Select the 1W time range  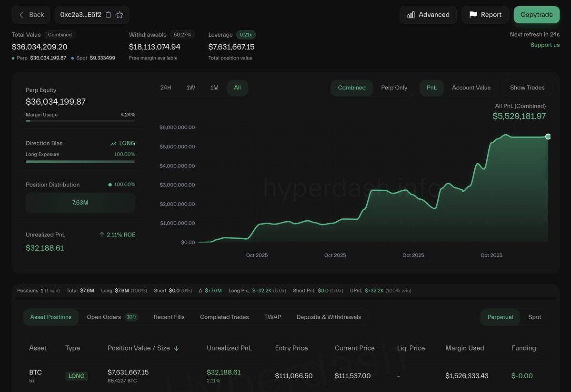(x=190, y=88)
